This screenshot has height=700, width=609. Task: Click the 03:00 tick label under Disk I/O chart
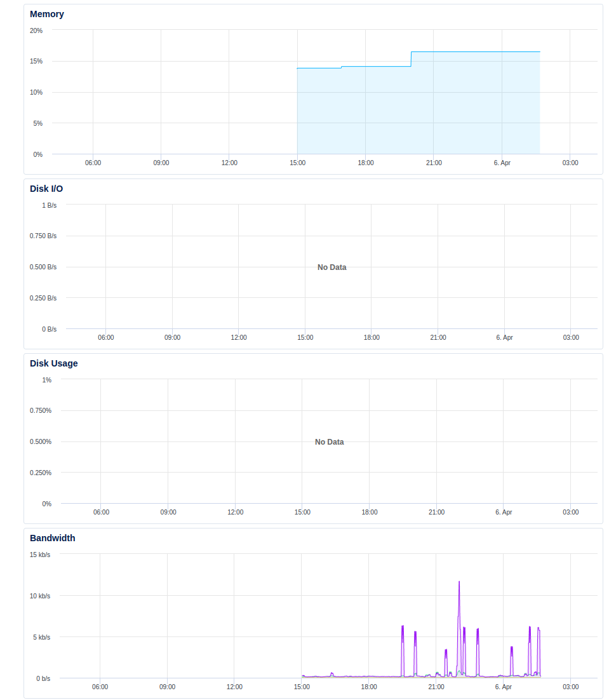[571, 337]
